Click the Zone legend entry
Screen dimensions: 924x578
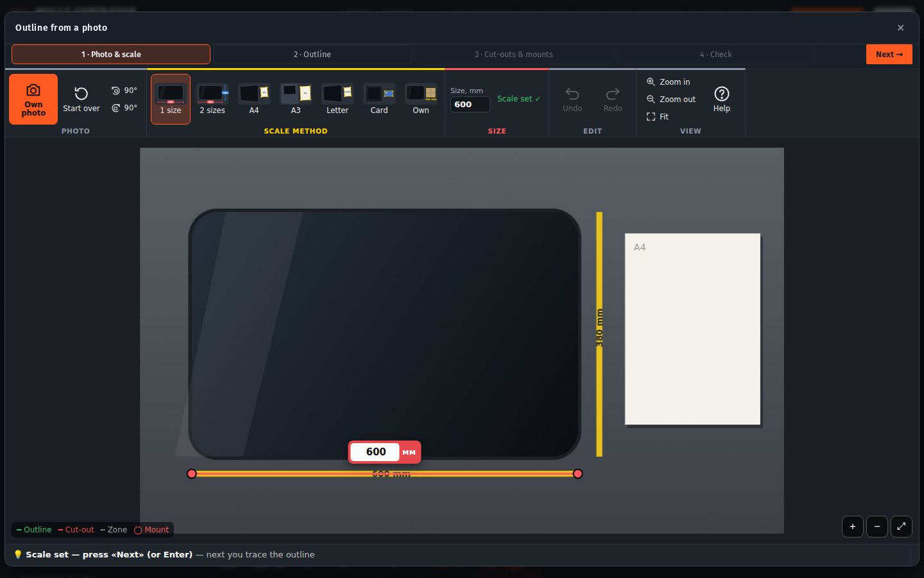click(114, 530)
